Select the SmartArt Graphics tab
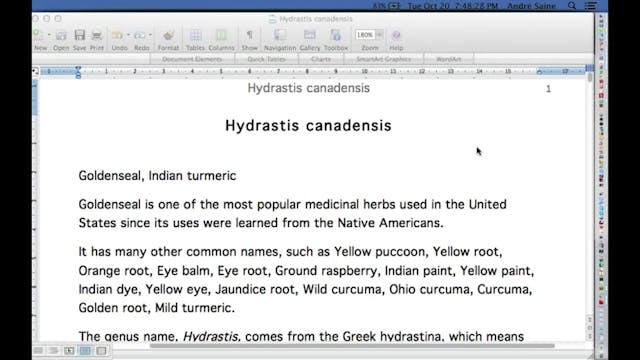This screenshot has width=640, height=360. point(384,59)
